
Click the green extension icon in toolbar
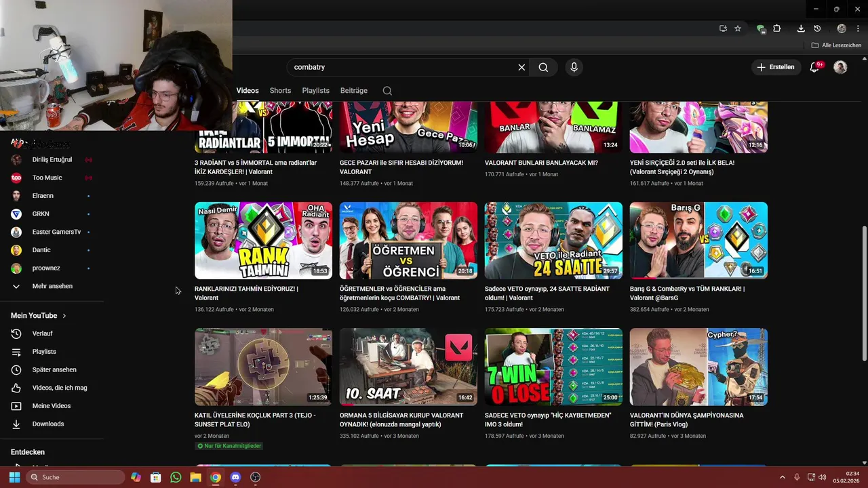[761, 28]
